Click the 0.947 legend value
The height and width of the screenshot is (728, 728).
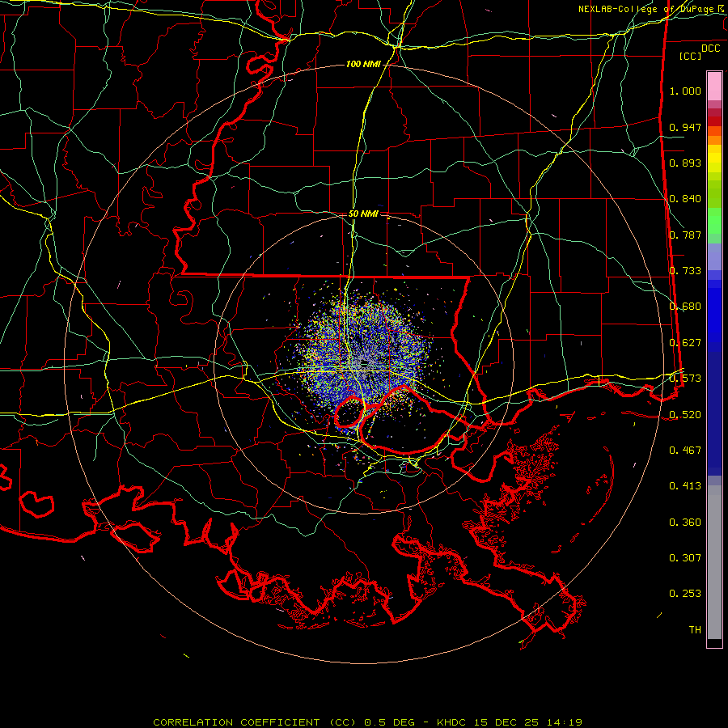(685, 127)
